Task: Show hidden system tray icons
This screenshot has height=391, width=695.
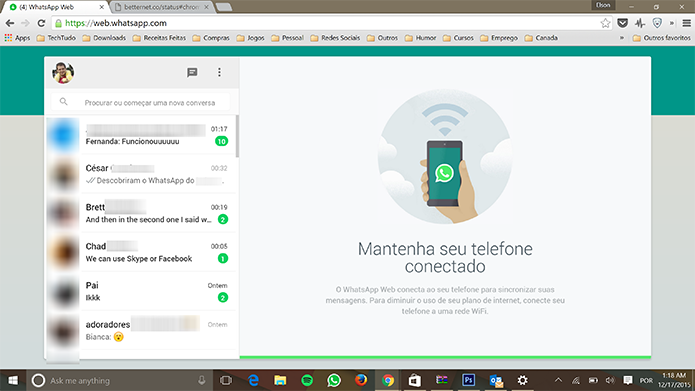Action: point(558,380)
